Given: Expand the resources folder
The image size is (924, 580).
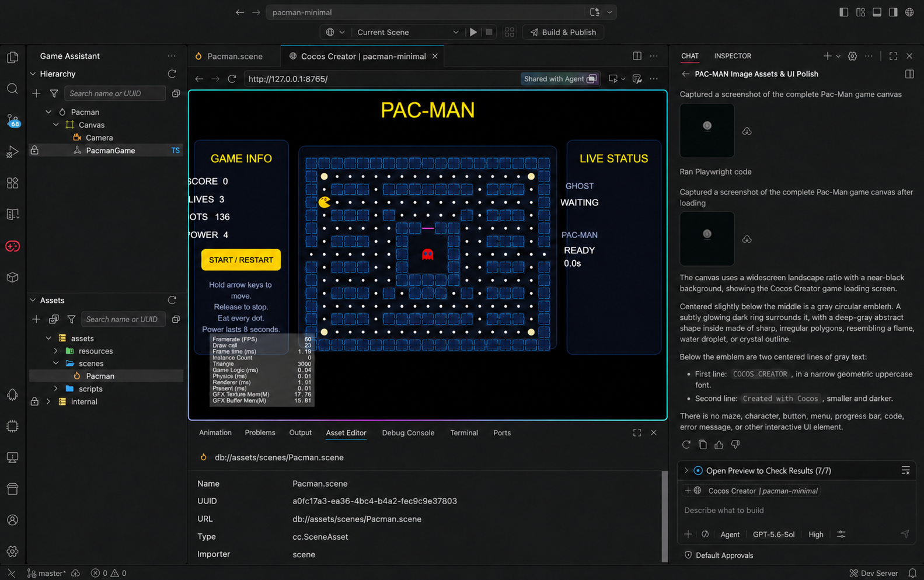Looking at the screenshot, I should [56, 351].
